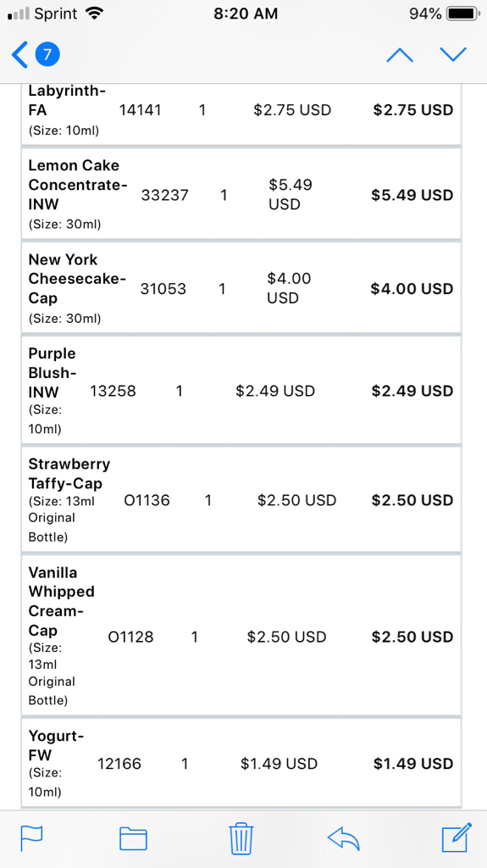Tap the back arrow to the inbox

[x=19, y=55]
